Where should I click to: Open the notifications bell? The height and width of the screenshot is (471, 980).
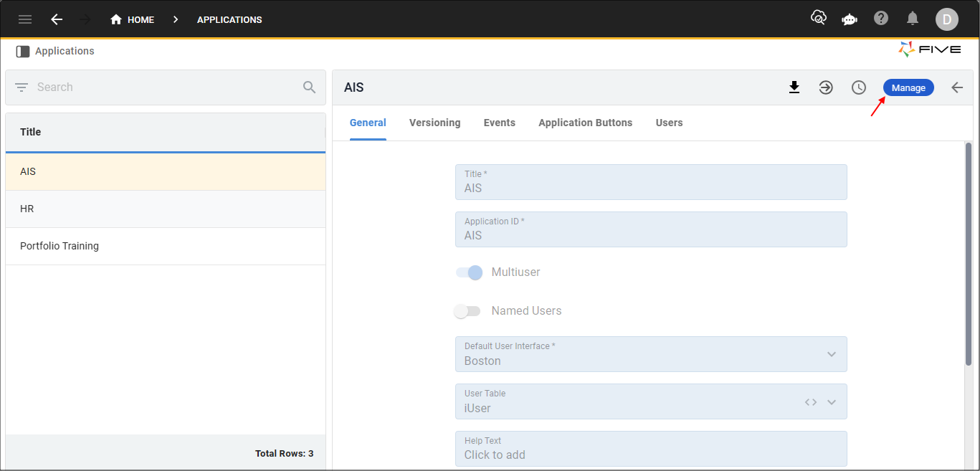tap(913, 19)
